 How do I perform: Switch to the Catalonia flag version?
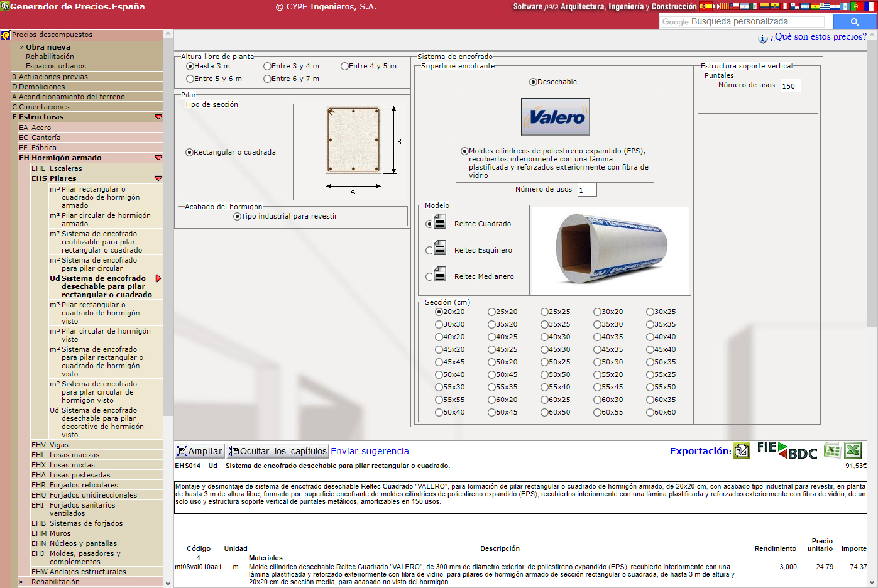point(725,6)
